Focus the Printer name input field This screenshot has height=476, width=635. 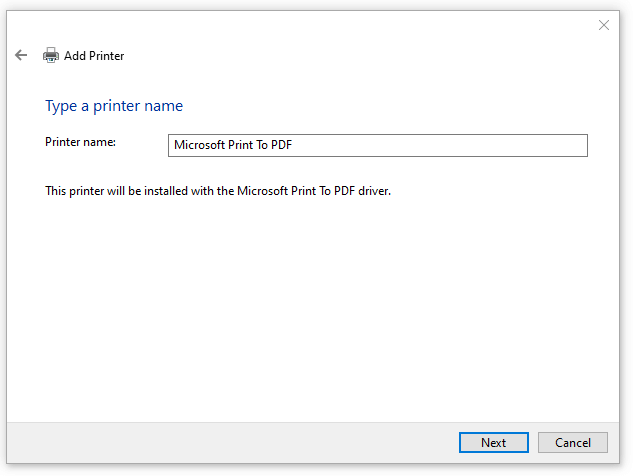pos(377,145)
